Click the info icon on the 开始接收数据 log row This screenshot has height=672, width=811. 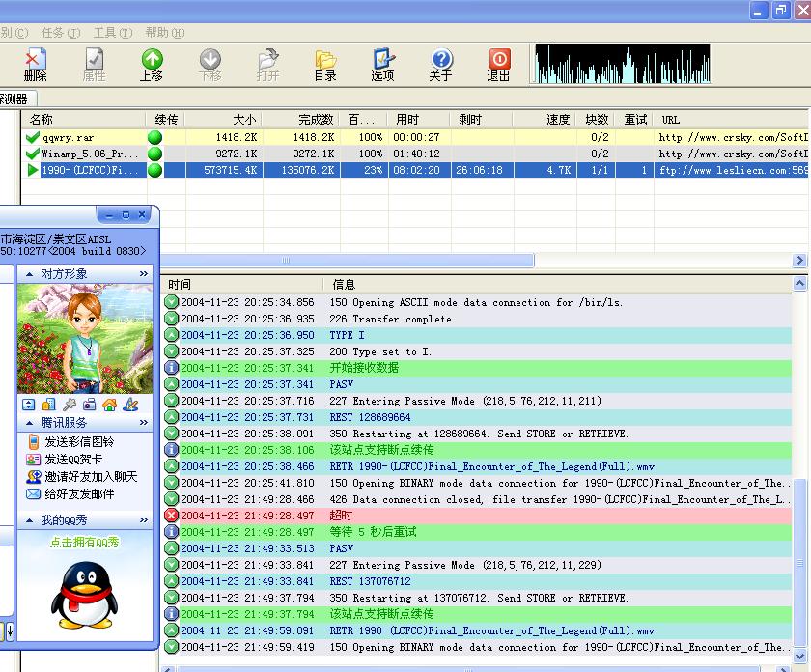point(171,368)
